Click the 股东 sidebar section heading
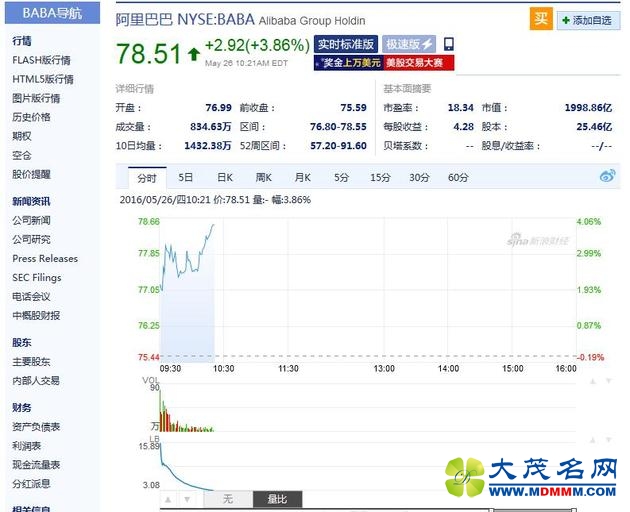 tap(22, 342)
